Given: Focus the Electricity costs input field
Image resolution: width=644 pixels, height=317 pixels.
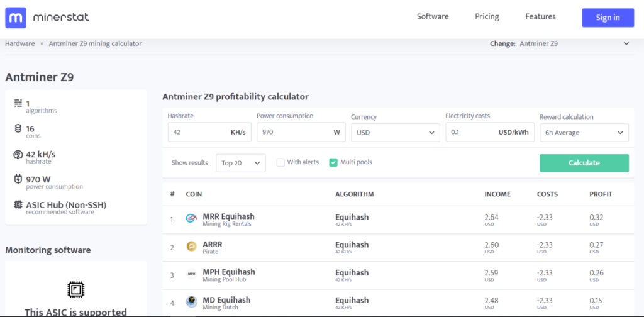Looking at the screenshot, I should click(490, 133).
